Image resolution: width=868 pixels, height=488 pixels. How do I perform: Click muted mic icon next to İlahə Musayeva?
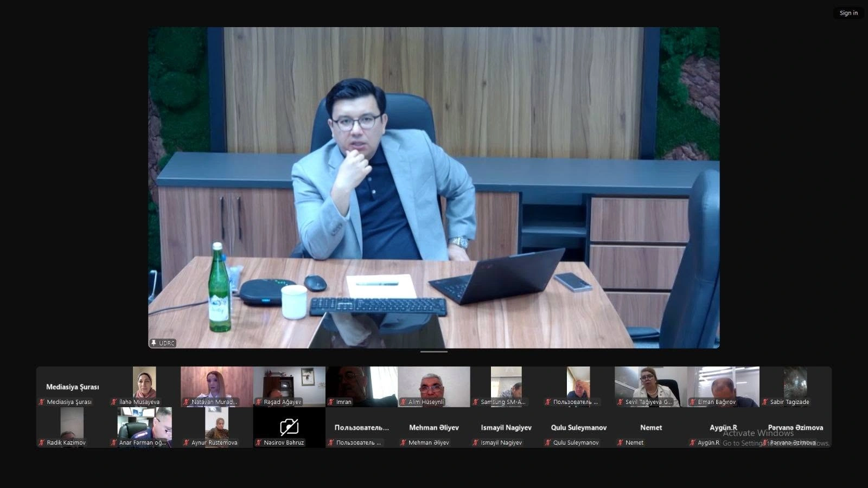[x=114, y=402]
